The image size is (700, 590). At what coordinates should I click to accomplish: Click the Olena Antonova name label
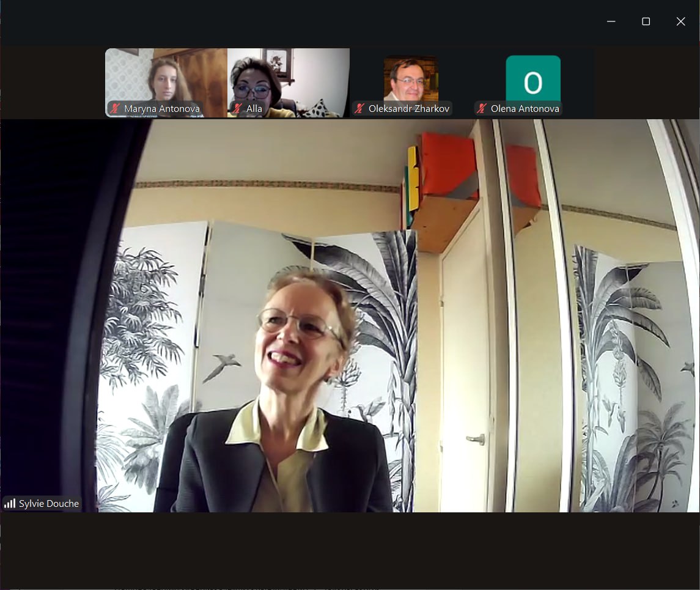point(525,109)
